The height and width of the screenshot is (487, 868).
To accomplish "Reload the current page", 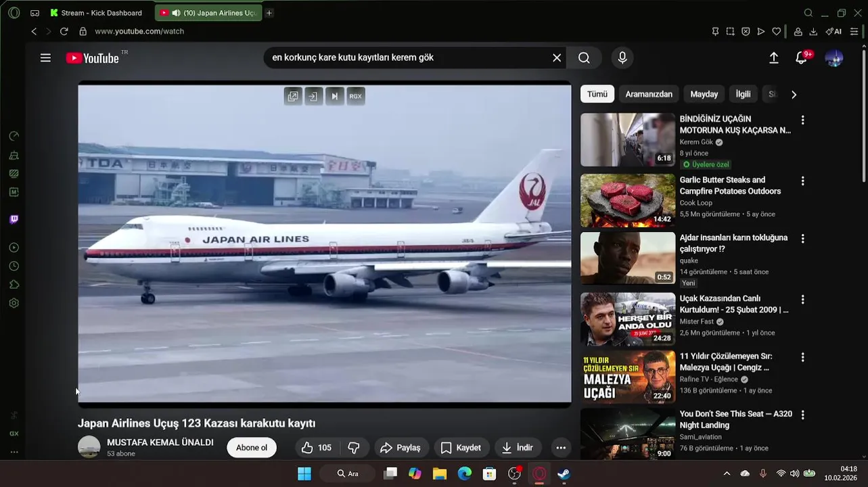I will (x=64, y=31).
